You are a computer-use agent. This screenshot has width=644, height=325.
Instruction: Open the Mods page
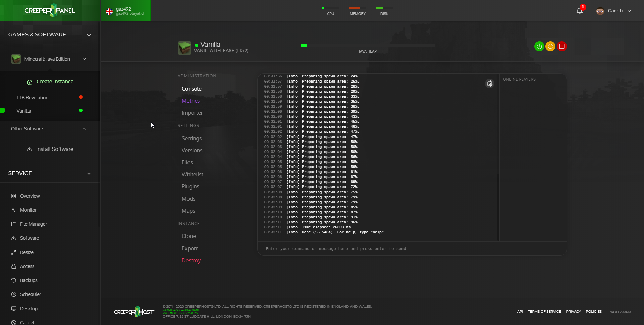[x=189, y=199]
